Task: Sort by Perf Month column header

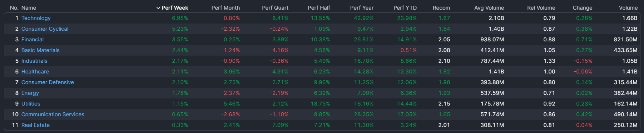Action: click(x=226, y=8)
